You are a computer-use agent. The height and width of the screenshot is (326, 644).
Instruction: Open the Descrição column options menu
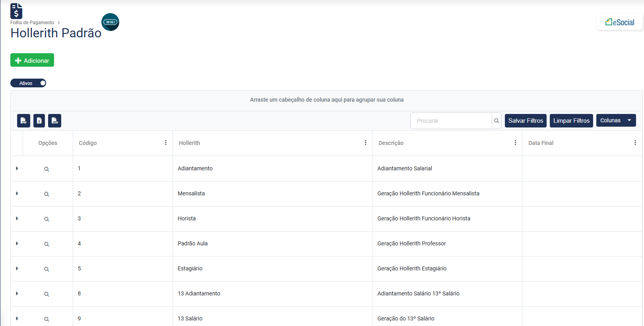point(515,143)
